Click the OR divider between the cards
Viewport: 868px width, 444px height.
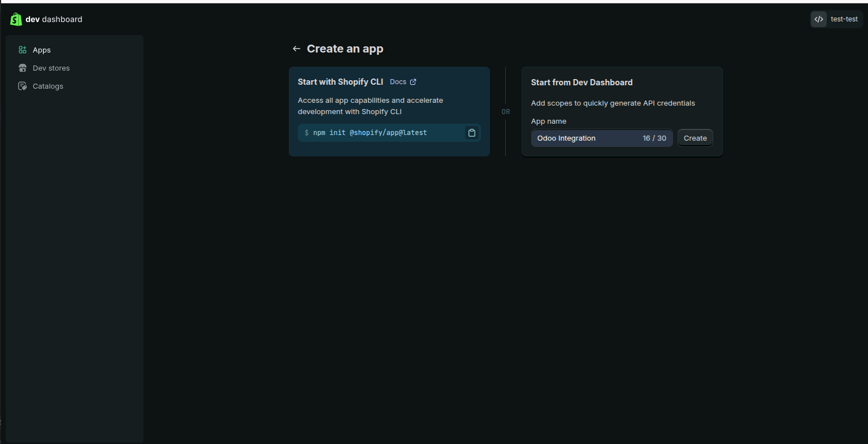click(x=506, y=111)
